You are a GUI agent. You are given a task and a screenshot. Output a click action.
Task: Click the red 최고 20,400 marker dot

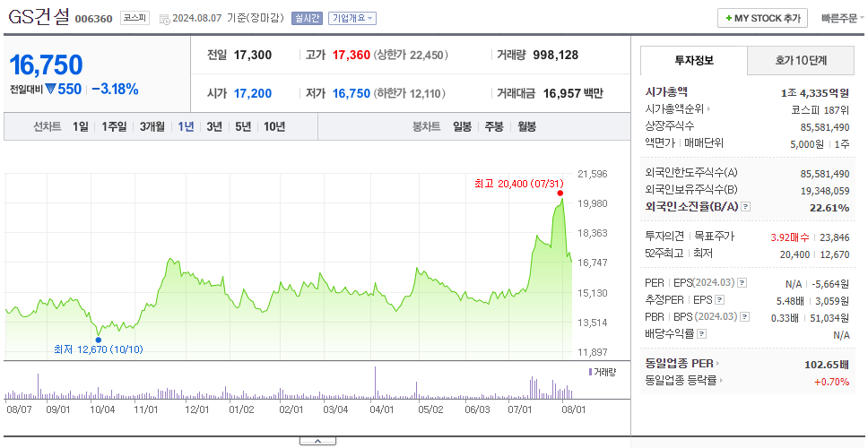560,193
